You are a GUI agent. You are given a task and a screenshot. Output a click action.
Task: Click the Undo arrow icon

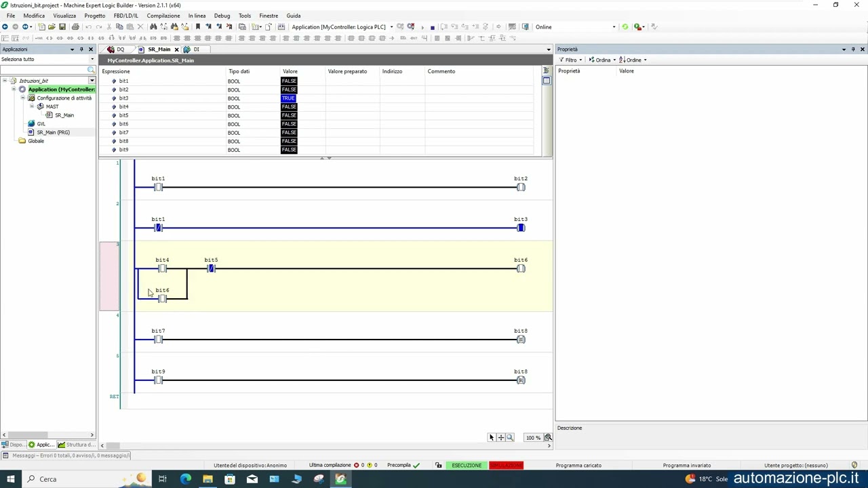[88, 27]
